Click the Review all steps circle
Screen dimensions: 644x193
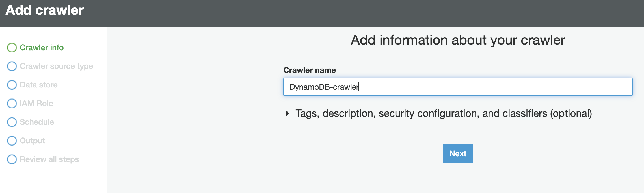pos(12,159)
